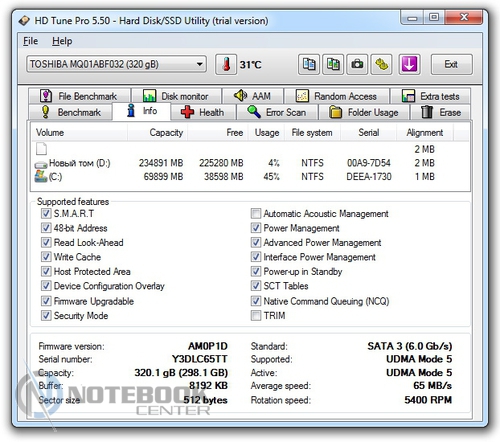The width and height of the screenshot is (500, 442).
Task: Select the Info tab
Action: [142, 111]
